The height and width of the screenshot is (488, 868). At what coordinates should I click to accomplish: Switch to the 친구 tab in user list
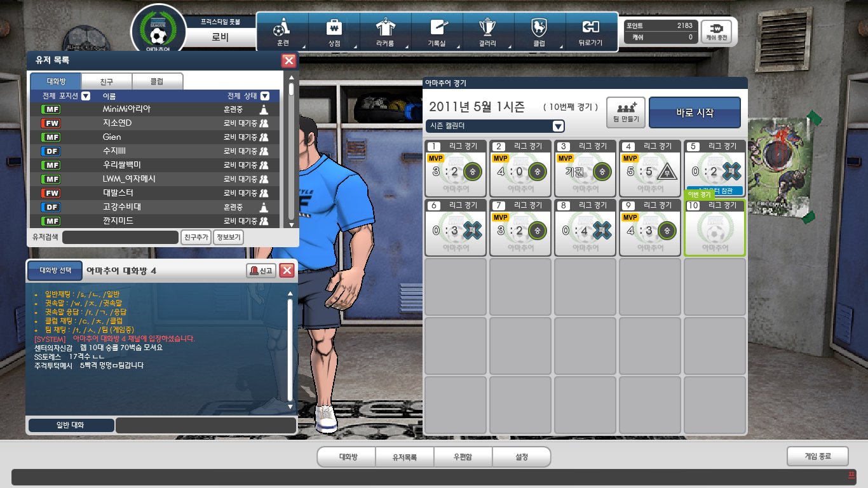(107, 81)
